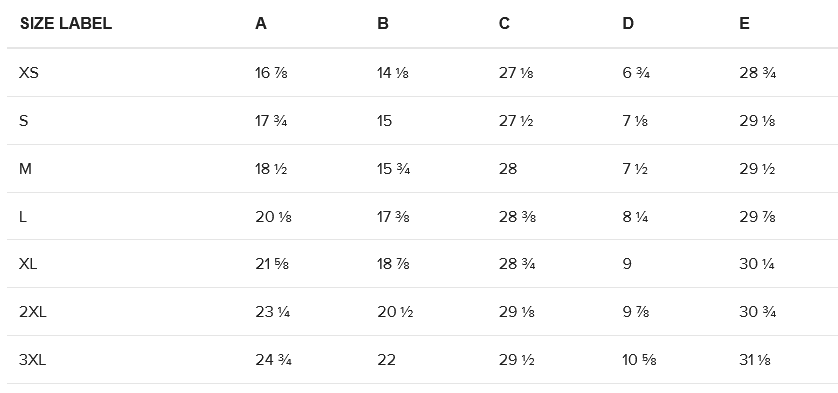Click the XS column A value 16 ⅞
838x393 pixels.
271,73
